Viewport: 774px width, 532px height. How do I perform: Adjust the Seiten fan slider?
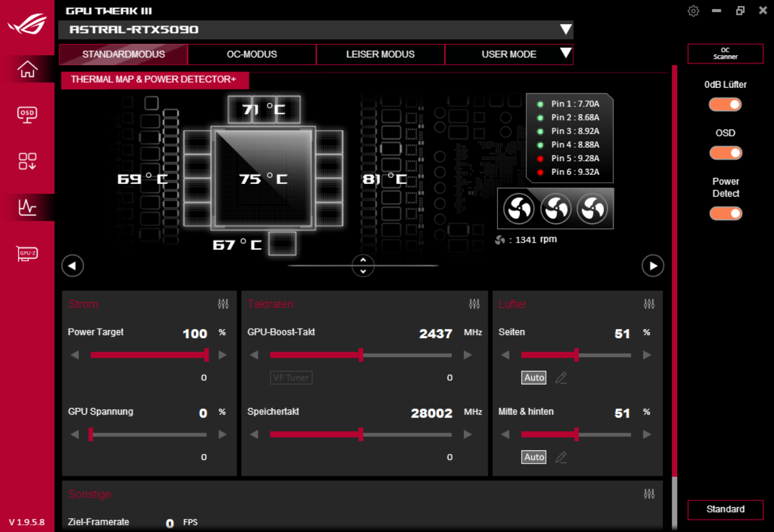coord(576,355)
